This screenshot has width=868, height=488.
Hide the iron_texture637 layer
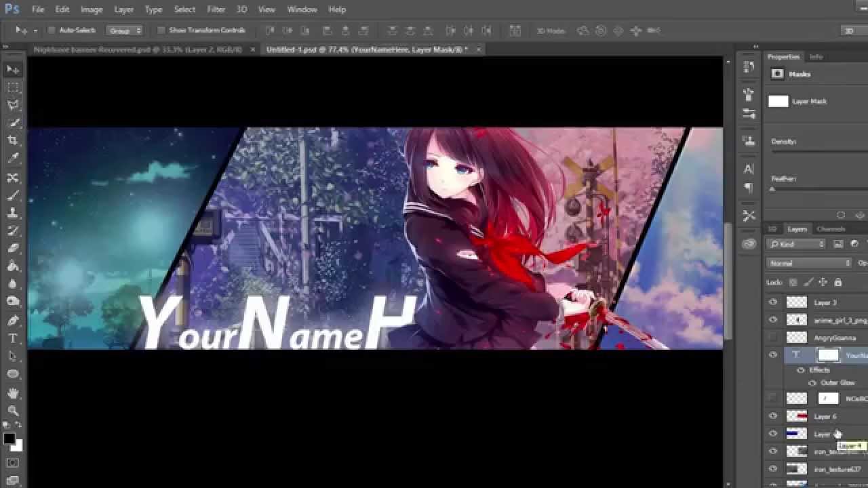pos(773,468)
